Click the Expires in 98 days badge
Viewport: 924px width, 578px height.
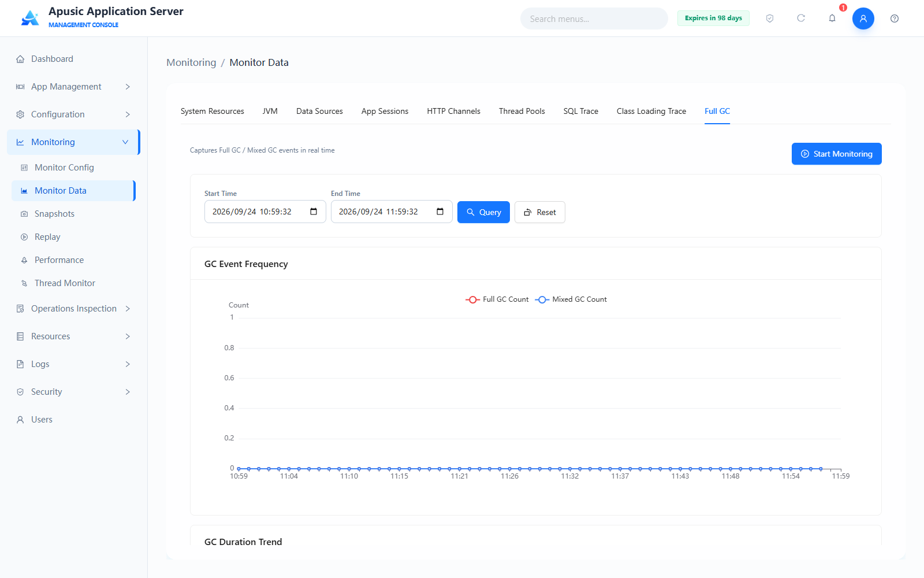click(713, 18)
